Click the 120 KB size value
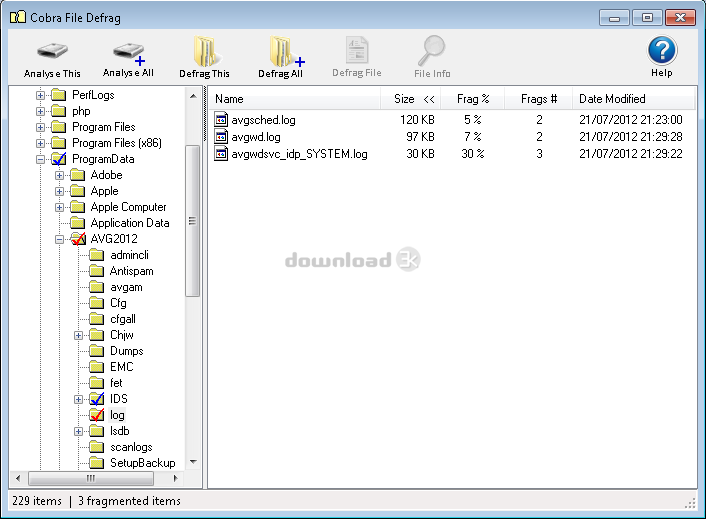The image size is (706, 519). pos(417,120)
